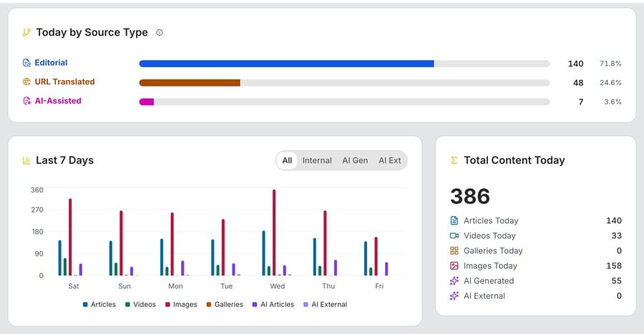The image size is (644, 334).
Task: Click the AI External sparkle icon
Action: click(x=454, y=296)
